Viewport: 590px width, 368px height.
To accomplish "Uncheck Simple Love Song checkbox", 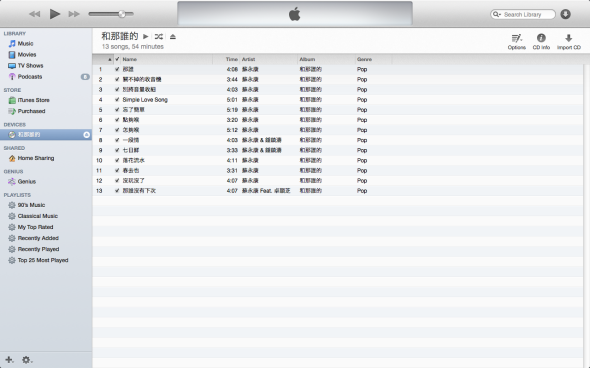I will click(x=117, y=100).
